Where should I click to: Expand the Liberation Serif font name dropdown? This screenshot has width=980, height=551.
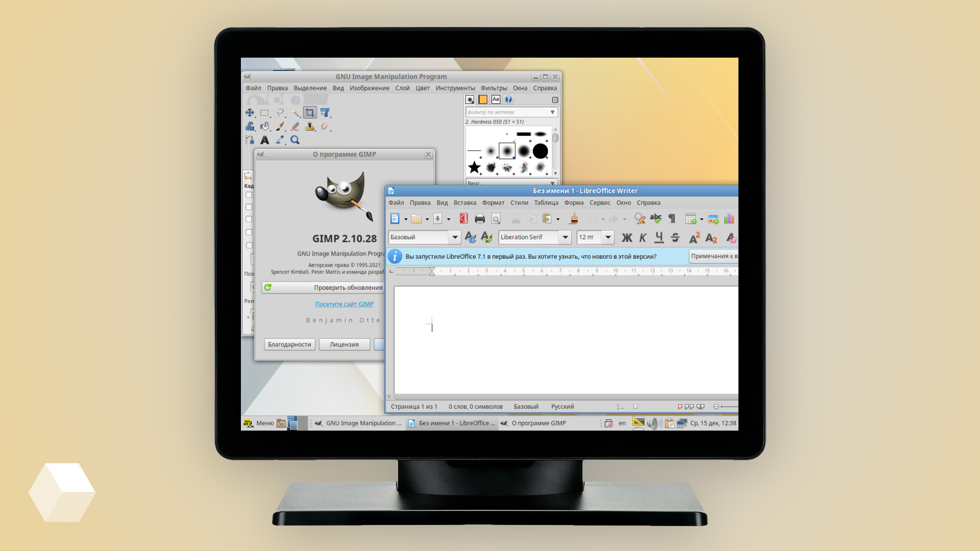point(565,237)
